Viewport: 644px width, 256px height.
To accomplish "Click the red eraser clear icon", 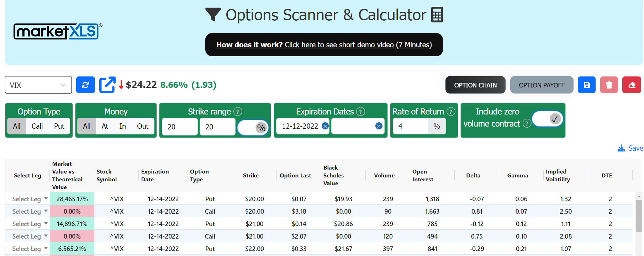I will click(632, 85).
